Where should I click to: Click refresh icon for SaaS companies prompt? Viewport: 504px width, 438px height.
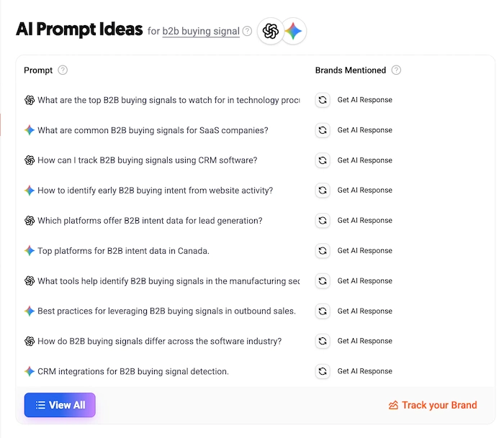[323, 130]
